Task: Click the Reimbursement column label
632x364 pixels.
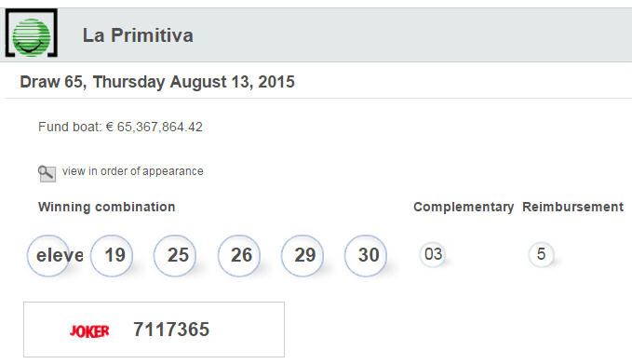Action: click(572, 207)
